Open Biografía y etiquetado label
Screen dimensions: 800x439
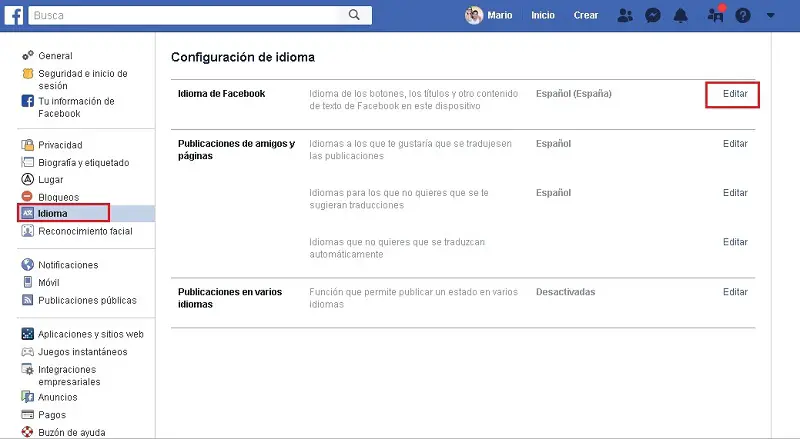pos(84,163)
